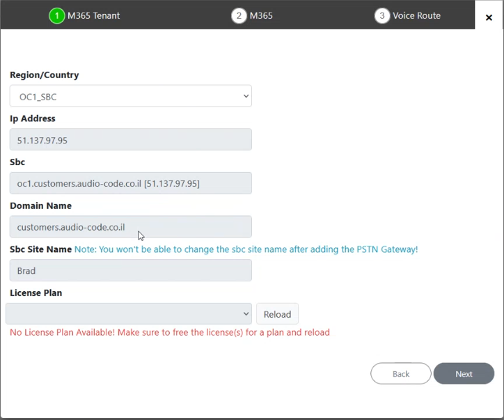504x420 pixels.
Task: Select step 3 circle icon
Action: click(382, 16)
